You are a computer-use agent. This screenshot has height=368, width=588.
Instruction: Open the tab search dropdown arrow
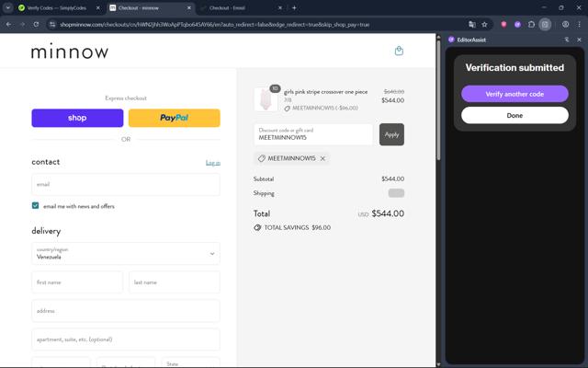tap(8, 7)
